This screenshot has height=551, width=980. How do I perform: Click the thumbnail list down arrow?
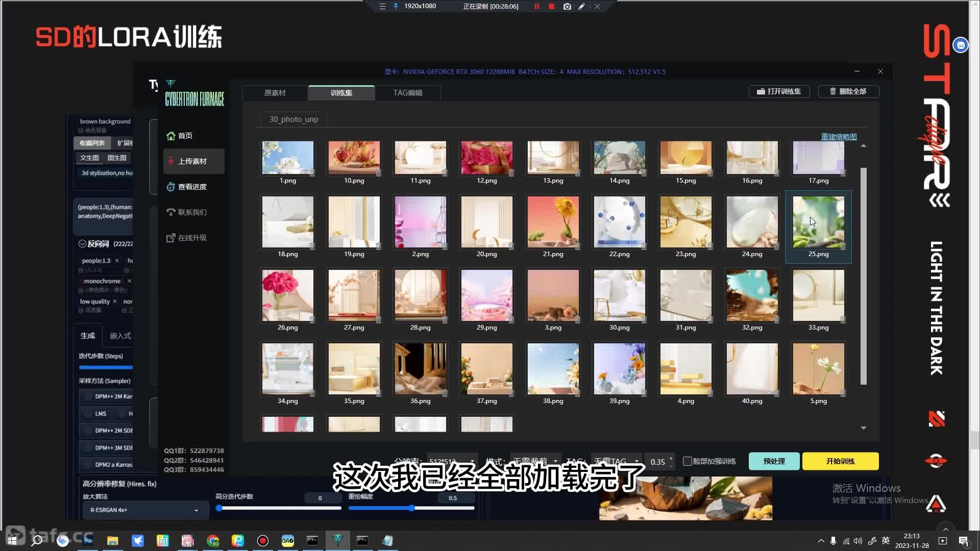[x=864, y=428]
